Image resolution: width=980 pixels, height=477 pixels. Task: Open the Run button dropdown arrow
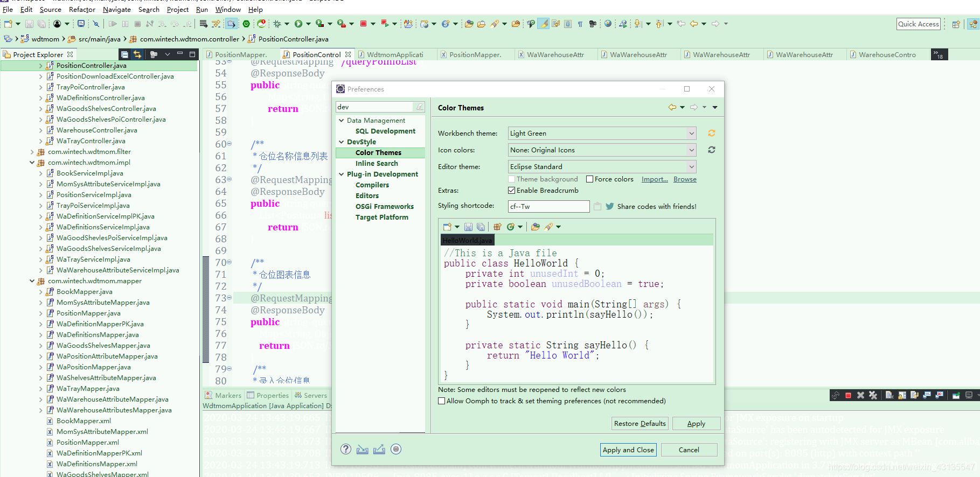coord(308,24)
